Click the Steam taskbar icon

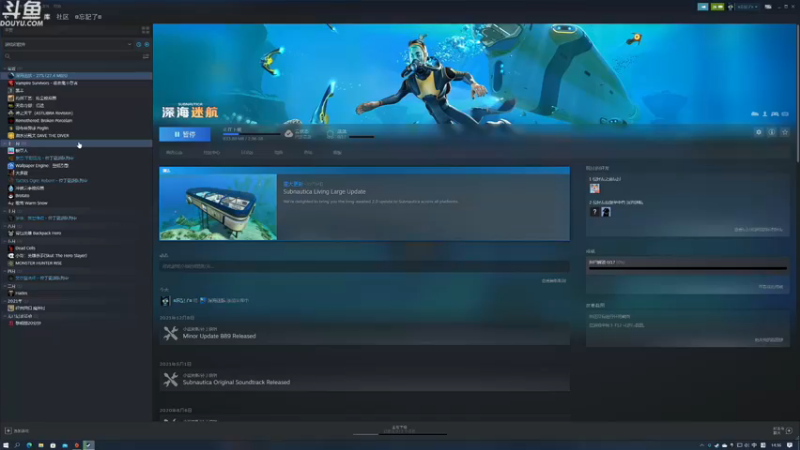click(88, 445)
